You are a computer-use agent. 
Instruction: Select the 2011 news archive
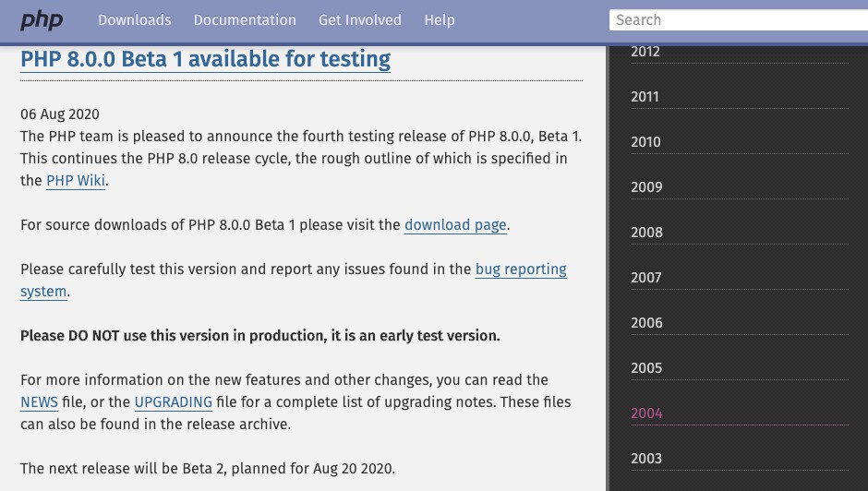point(645,97)
